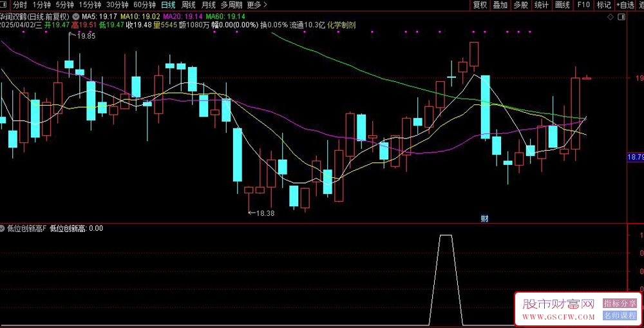Open the 多股 multi-stock view
Viewport: 644px width, 328px height.
pyautogui.click(x=521, y=5)
